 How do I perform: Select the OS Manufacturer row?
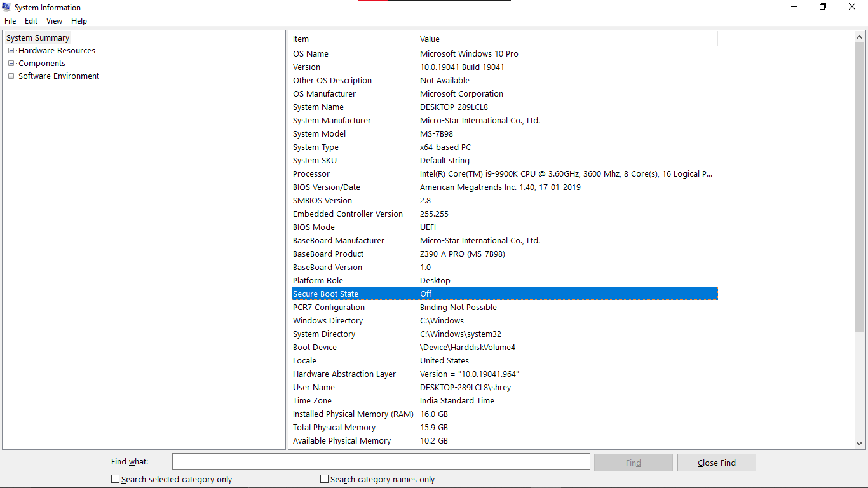tap(505, 94)
